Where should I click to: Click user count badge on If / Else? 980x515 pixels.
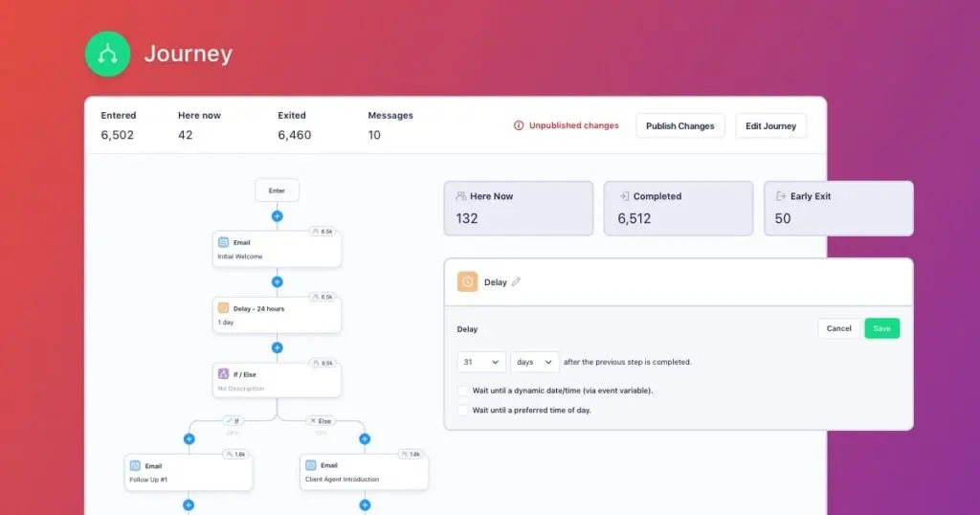coord(323,363)
